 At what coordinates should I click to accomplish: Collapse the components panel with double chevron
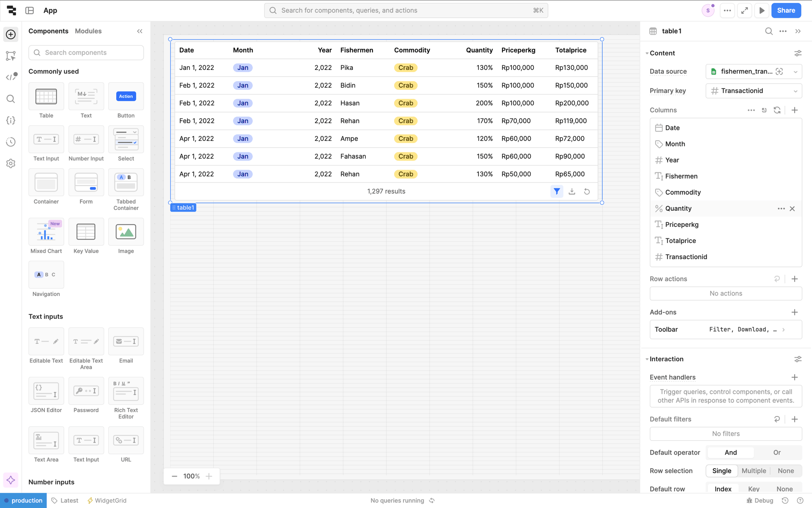click(x=140, y=31)
